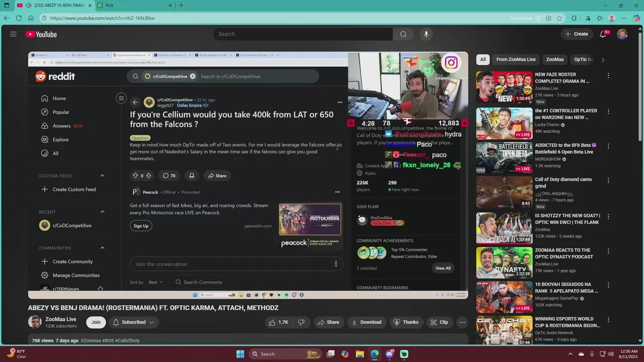The image size is (644, 362).
Task: Click the Create button in header
Action: 577,34
